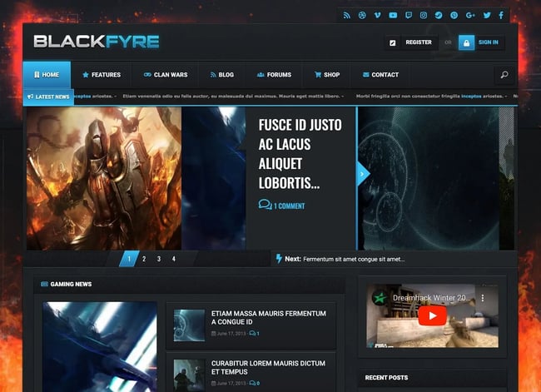
Task: Open the Shop menu item
Action: pos(327,75)
